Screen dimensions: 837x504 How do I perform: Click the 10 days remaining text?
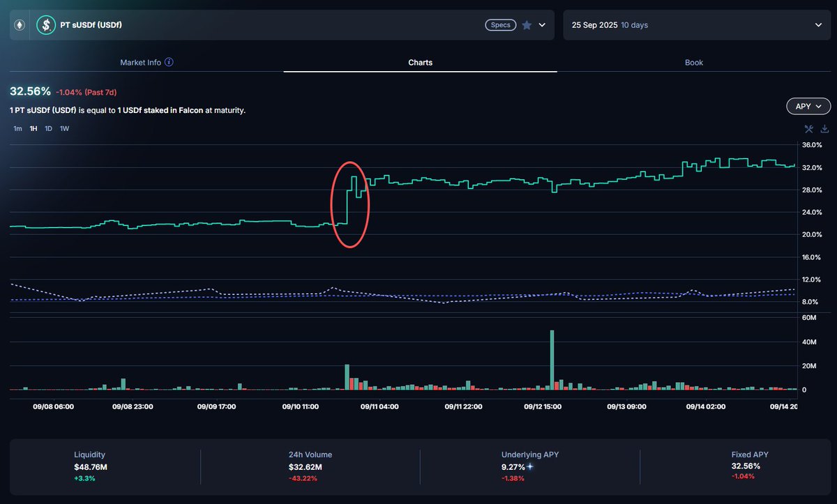coord(634,25)
